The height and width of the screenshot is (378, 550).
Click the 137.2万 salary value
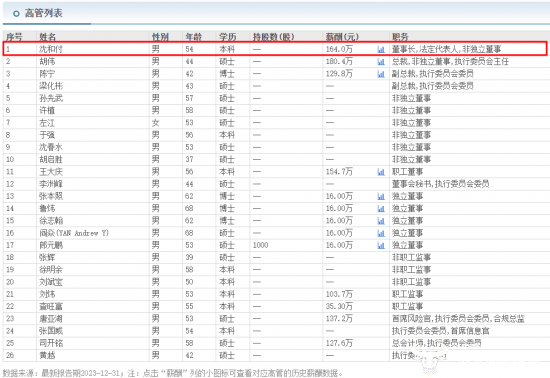point(339,319)
